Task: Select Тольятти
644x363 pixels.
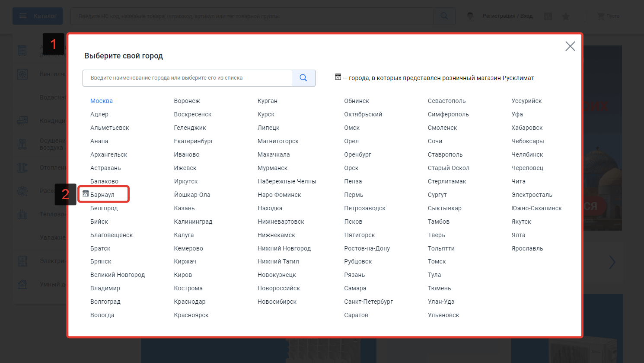Action: [x=441, y=248]
